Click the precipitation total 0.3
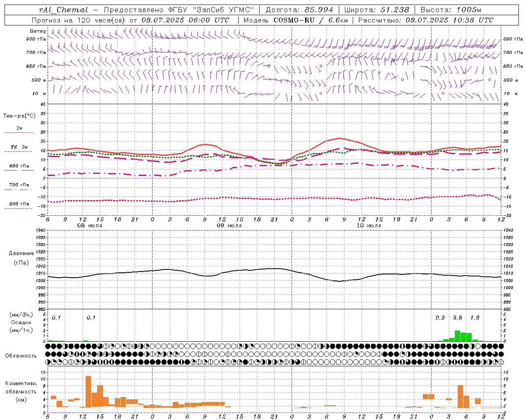 coord(440,317)
